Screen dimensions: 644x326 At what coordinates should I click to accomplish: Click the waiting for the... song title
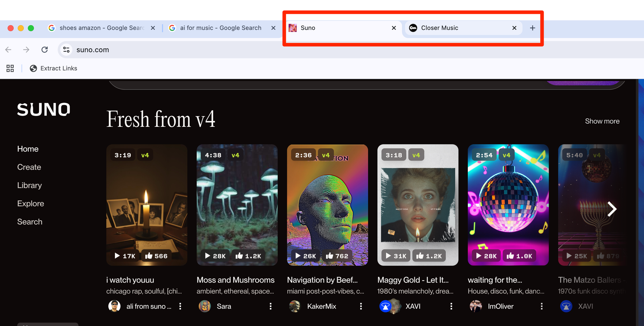[x=495, y=280]
